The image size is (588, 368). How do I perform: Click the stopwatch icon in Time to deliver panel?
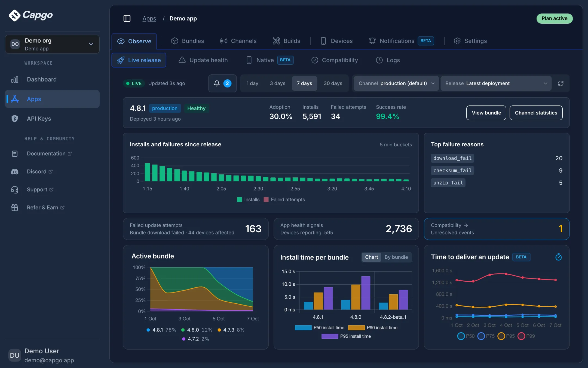pos(558,257)
